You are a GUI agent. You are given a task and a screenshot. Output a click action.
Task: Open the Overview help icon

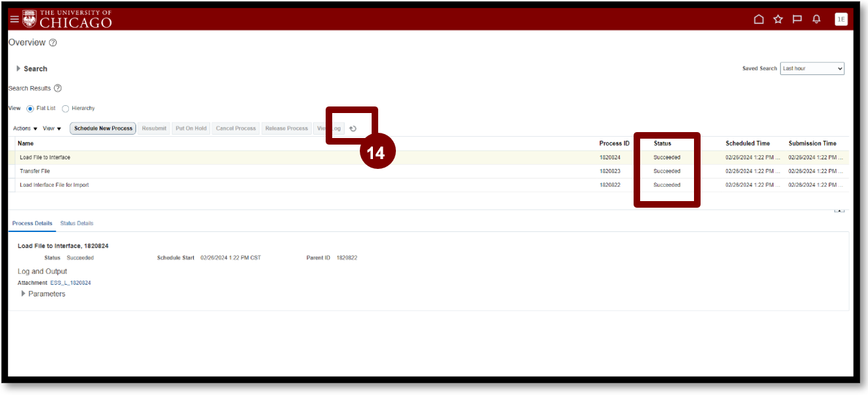pos(53,43)
